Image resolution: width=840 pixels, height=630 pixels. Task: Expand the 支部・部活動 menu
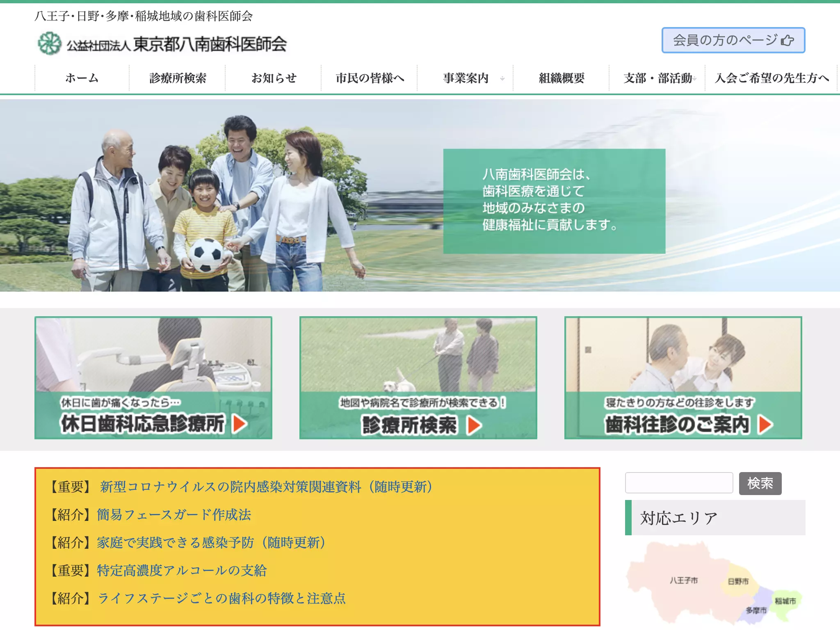657,78
